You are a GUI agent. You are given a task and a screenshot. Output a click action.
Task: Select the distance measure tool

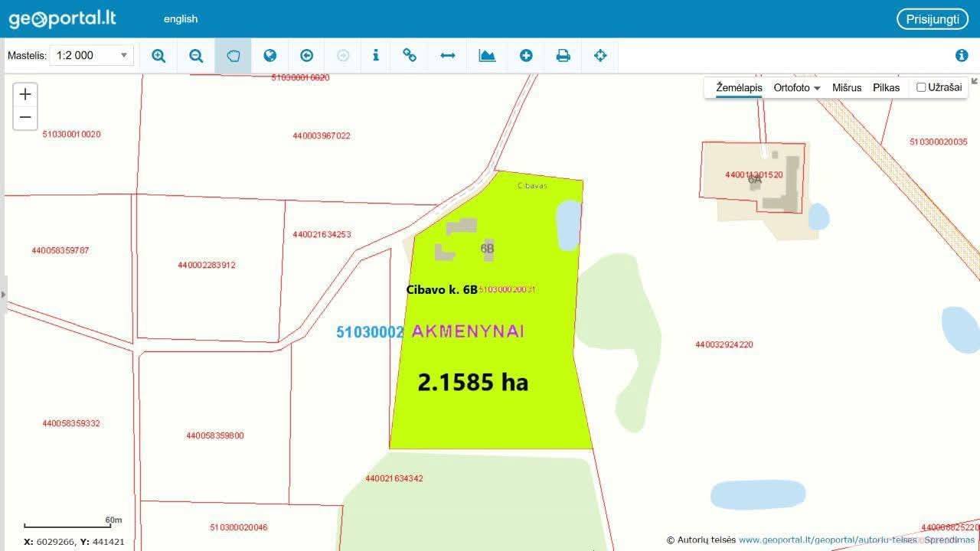(x=448, y=56)
